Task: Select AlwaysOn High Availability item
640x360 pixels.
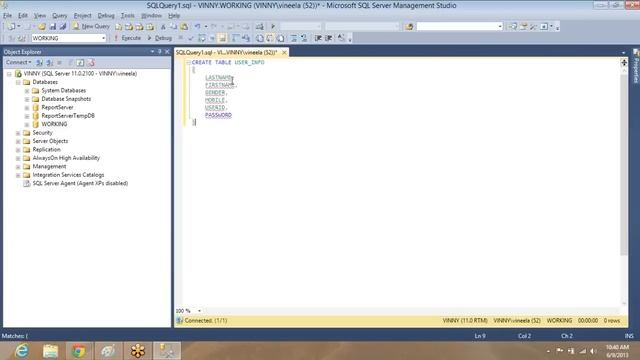Action: [66, 158]
